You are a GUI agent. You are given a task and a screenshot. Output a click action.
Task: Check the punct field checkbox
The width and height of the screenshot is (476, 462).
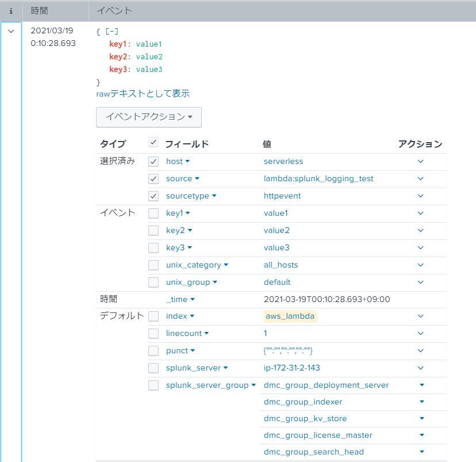click(x=153, y=351)
